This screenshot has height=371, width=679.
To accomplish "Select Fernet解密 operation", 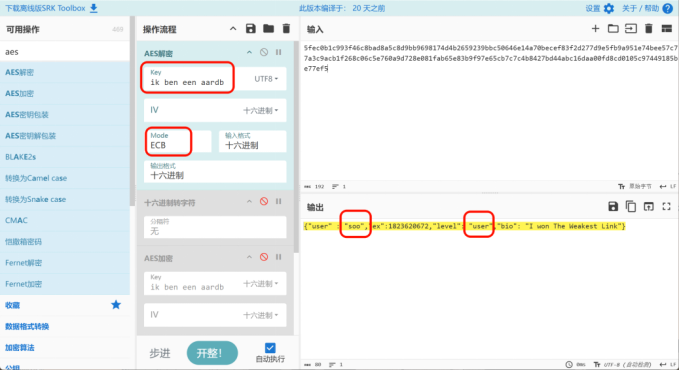I will tap(65, 263).
